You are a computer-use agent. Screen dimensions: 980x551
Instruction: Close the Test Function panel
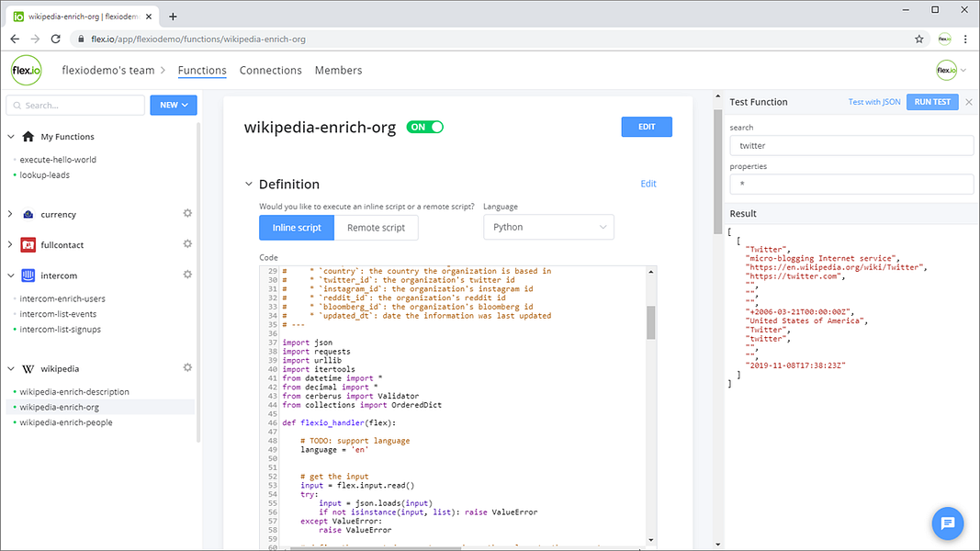tap(969, 102)
